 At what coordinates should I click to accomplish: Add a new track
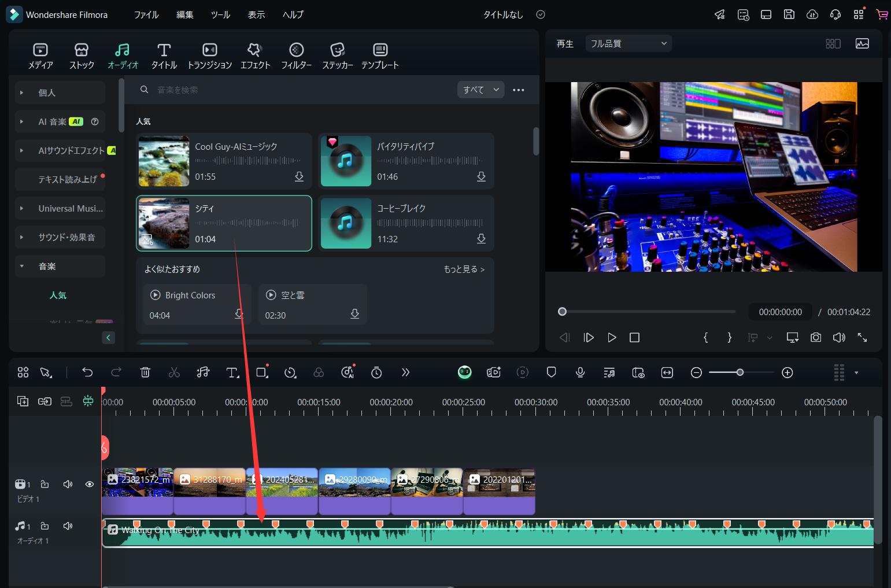tap(23, 401)
